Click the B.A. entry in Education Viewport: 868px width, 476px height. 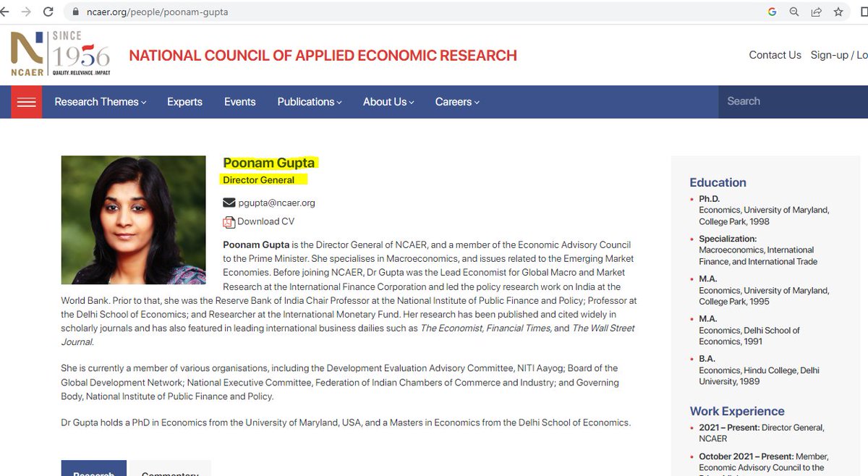759,370
